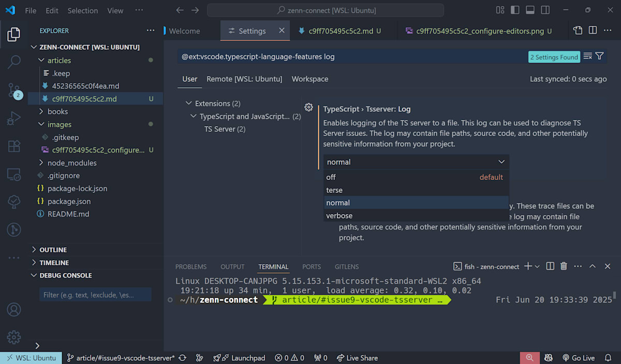This screenshot has height=364, width=621.
Task: Kill terminal with the trash icon
Action: [564, 266]
